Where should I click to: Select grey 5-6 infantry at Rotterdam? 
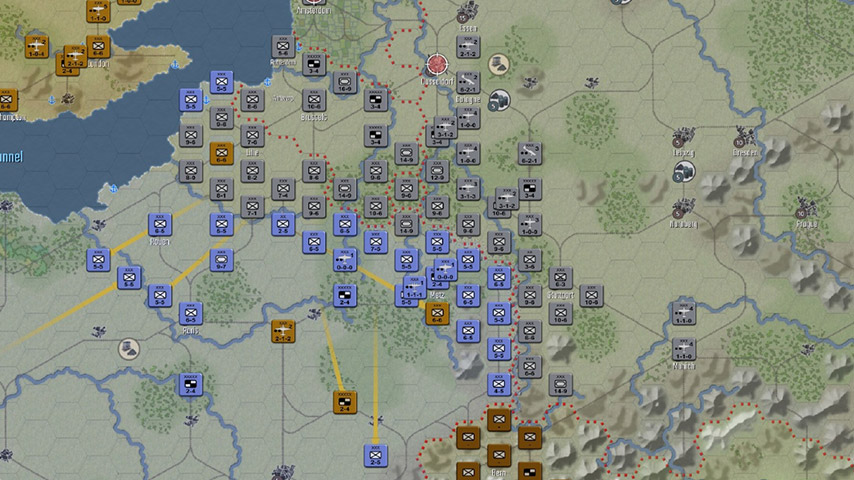pos(283,47)
